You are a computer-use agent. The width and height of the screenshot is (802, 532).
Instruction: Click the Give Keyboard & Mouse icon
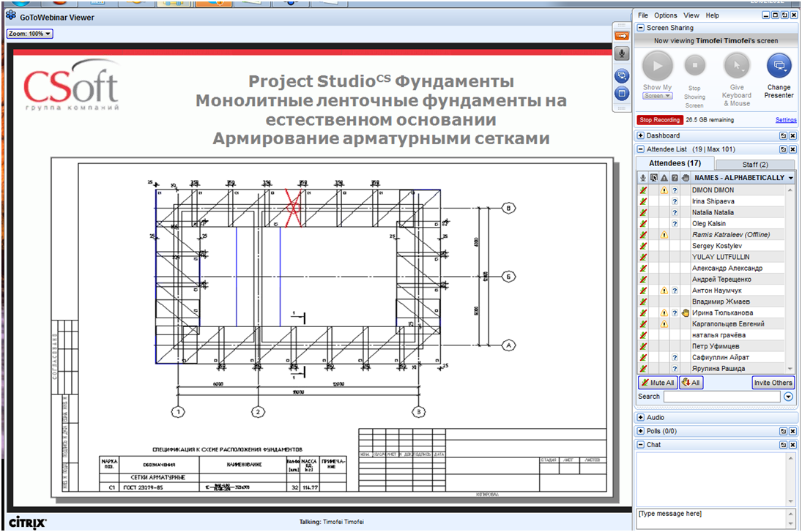click(x=737, y=65)
